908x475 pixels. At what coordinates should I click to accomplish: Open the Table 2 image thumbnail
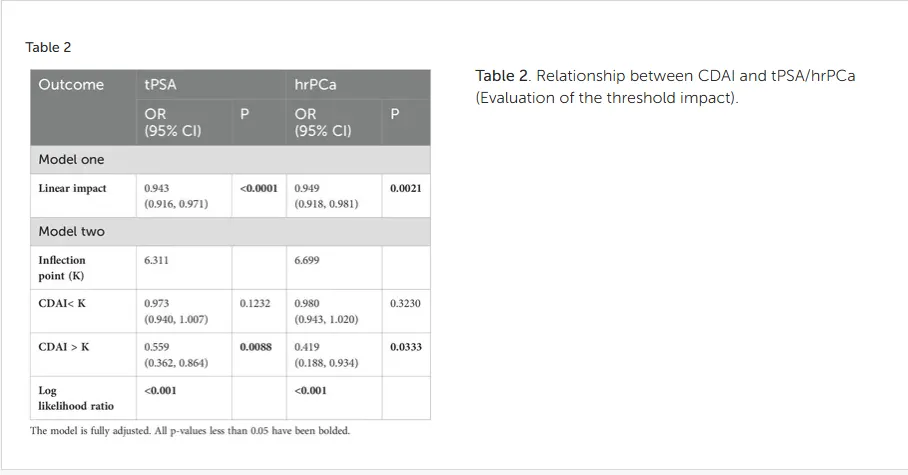(230, 254)
